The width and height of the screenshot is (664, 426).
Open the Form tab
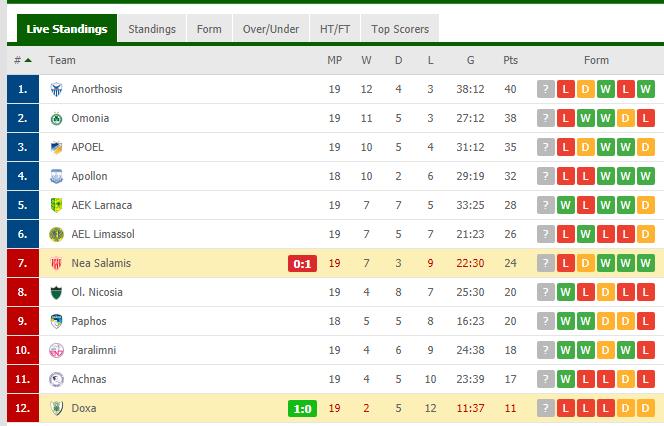pyautogui.click(x=209, y=29)
